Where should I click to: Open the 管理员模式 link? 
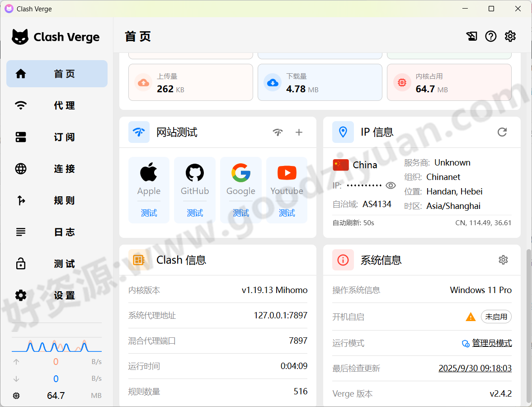tap(491, 343)
